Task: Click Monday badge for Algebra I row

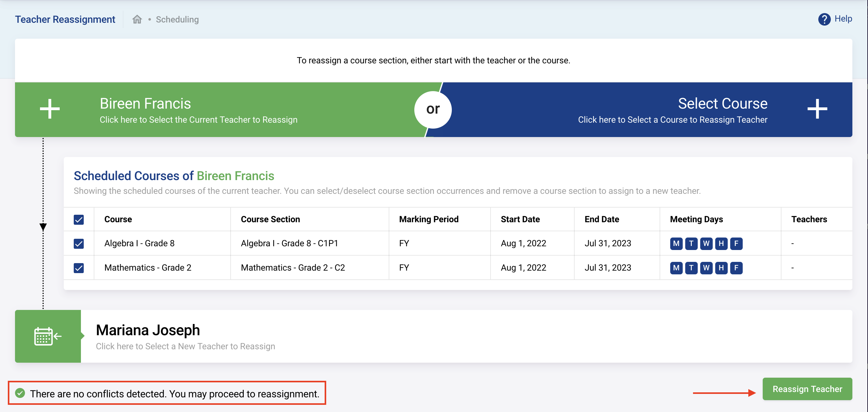Action: (676, 243)
